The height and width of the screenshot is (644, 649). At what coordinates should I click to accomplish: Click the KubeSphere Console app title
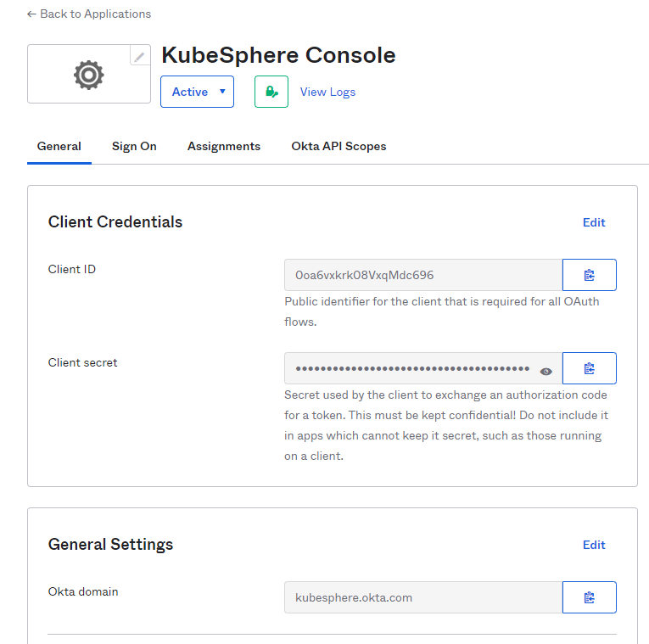coord(278,55)
